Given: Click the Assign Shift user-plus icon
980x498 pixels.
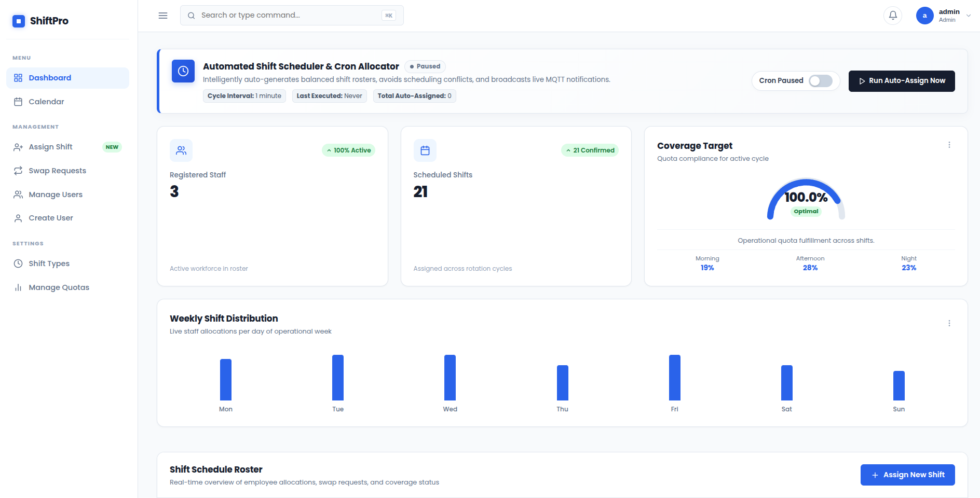Looking at the screenshot, I should (x=18, y=147).
